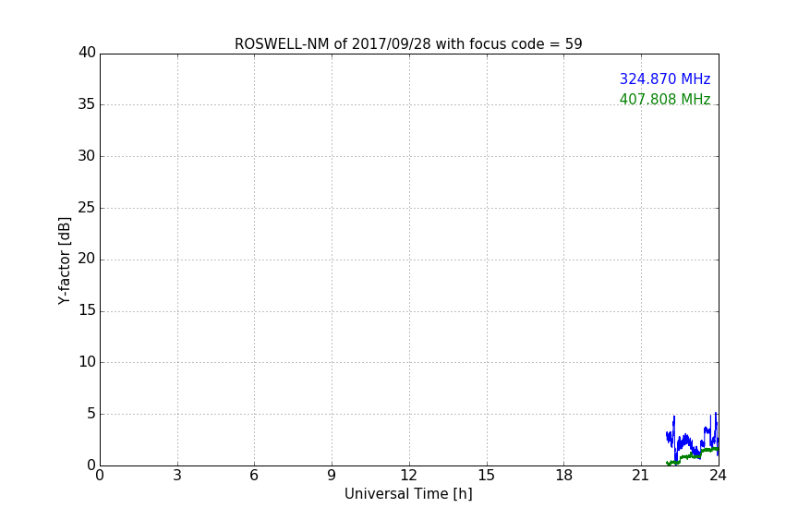Click the y-axis tick label '30'
Viewport: 798px width, 532px height.
tap(87, 156)
